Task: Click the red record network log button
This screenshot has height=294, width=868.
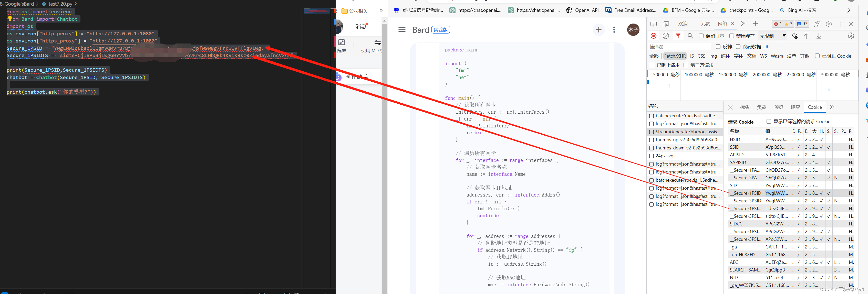Action: click(653, 36)
